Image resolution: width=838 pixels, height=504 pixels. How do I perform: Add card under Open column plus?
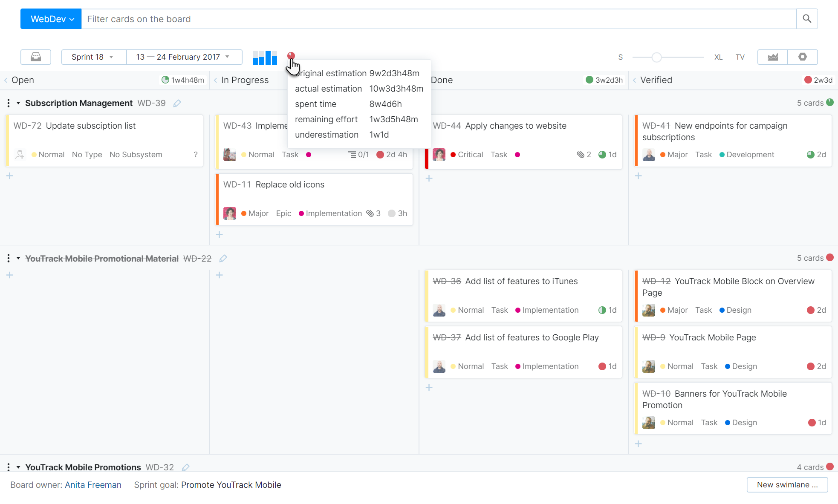pos(10,176)
